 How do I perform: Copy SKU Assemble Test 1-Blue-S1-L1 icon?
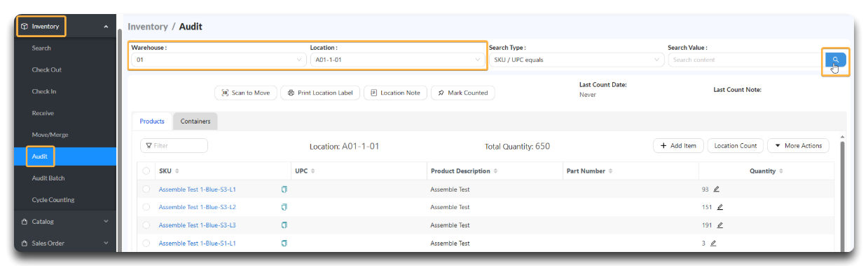click(x=284, y=244)
